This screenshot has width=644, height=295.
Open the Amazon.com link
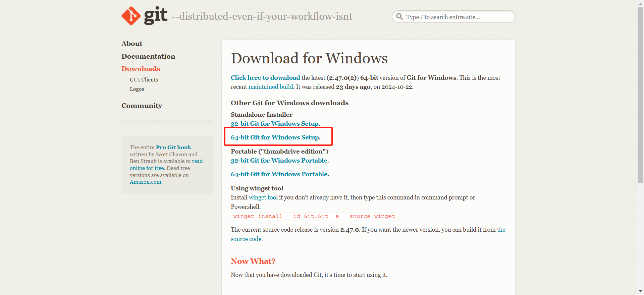click(146, 182)
